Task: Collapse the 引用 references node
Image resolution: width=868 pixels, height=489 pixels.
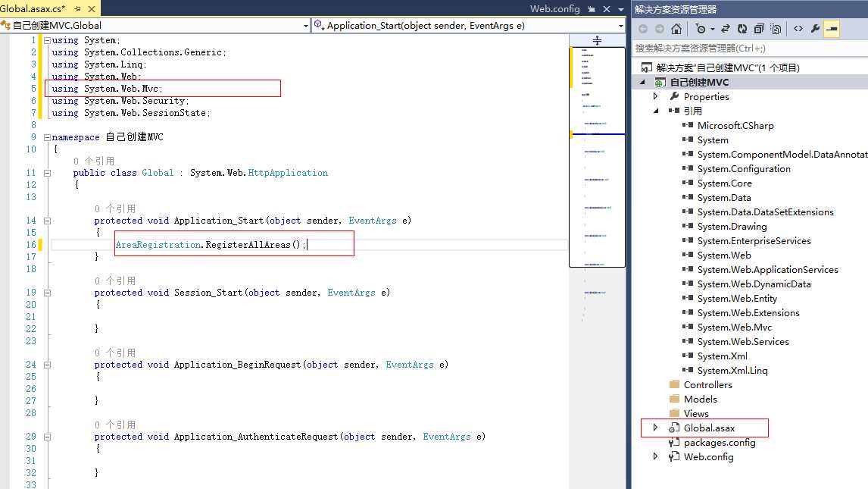Action: (x=656, y=111)
